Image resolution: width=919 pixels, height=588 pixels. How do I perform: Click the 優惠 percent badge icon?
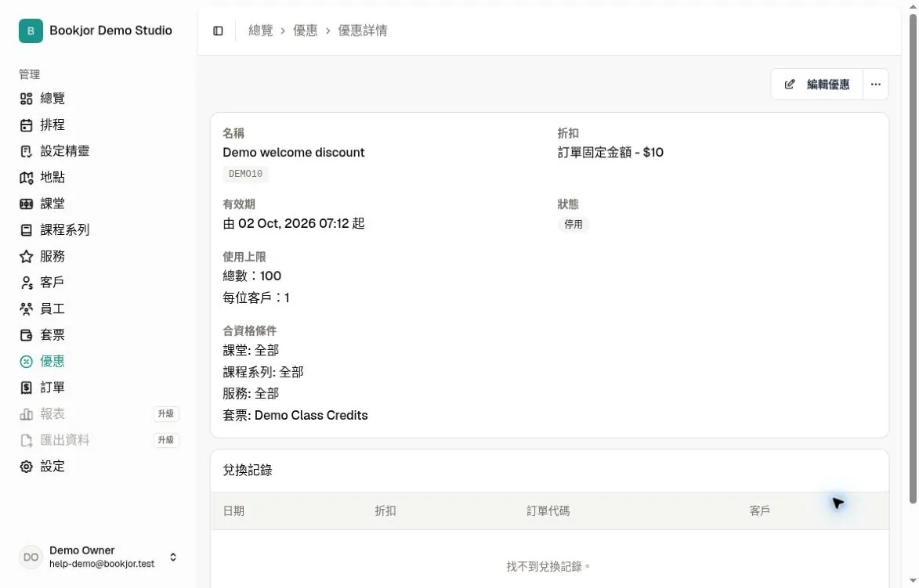pos(26,362)
